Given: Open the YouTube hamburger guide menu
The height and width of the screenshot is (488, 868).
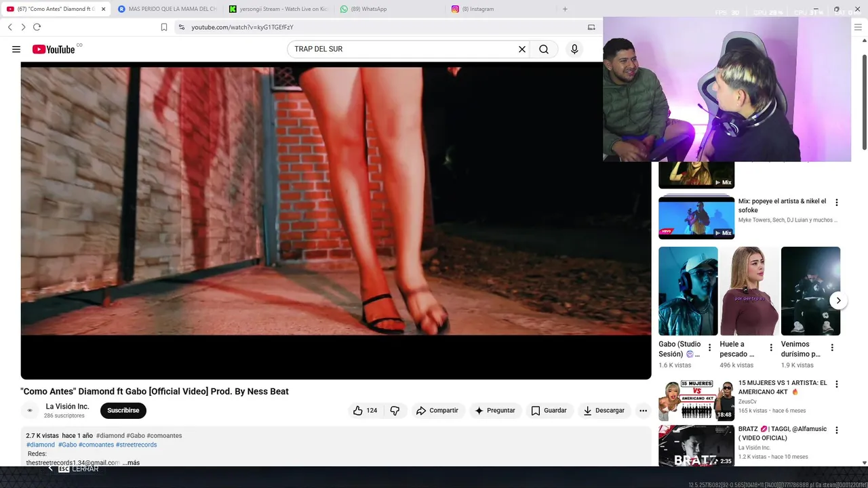Looking at the screenshot, I should click(x=16, y=49).
